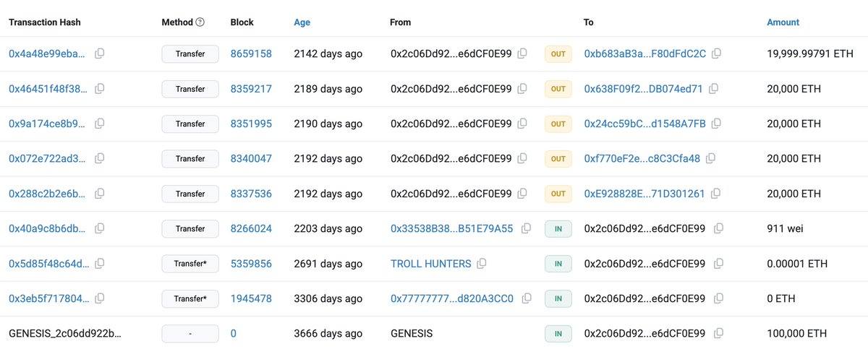The width and height of the screenshot is (868, 349).
Task: Open sender address 0x33538B38...B51E79A55
Action: point(451,228)
